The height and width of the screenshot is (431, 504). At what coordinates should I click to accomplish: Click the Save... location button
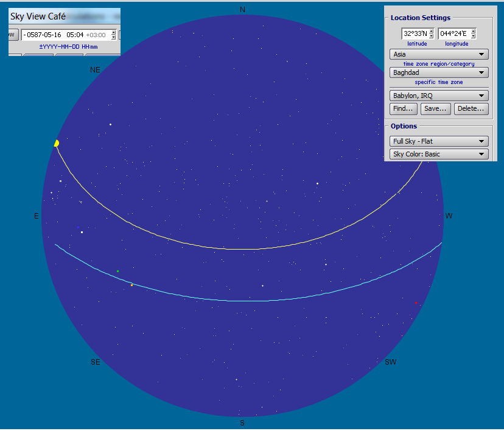pyautogui.click(x=435, y=108)
